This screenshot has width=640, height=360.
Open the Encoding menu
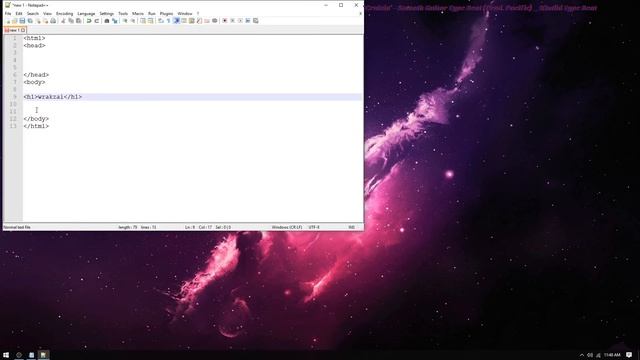tap(64, 13)
